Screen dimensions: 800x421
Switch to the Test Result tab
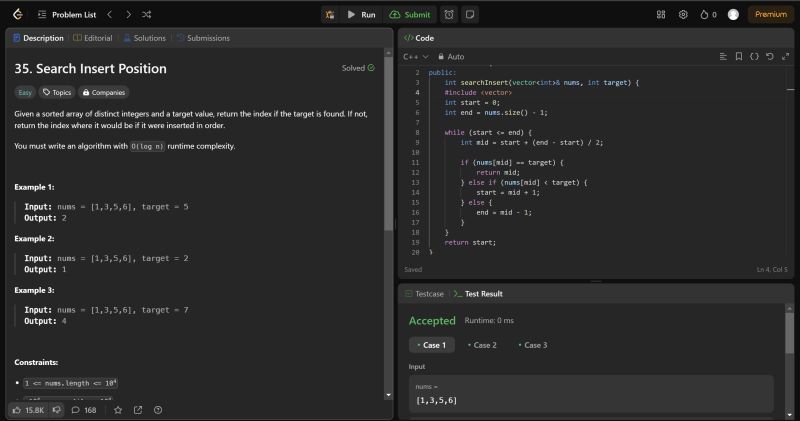click(478, 294)
